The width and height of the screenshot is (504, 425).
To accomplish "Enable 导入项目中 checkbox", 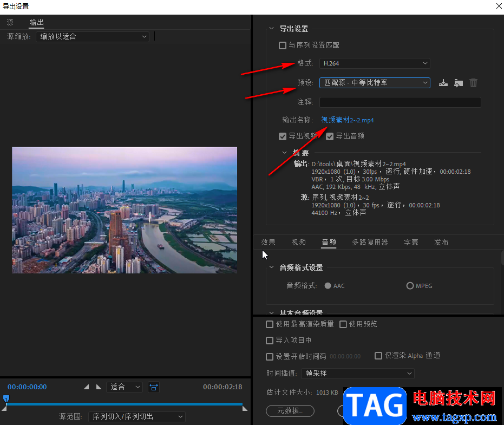I will 270,341.
